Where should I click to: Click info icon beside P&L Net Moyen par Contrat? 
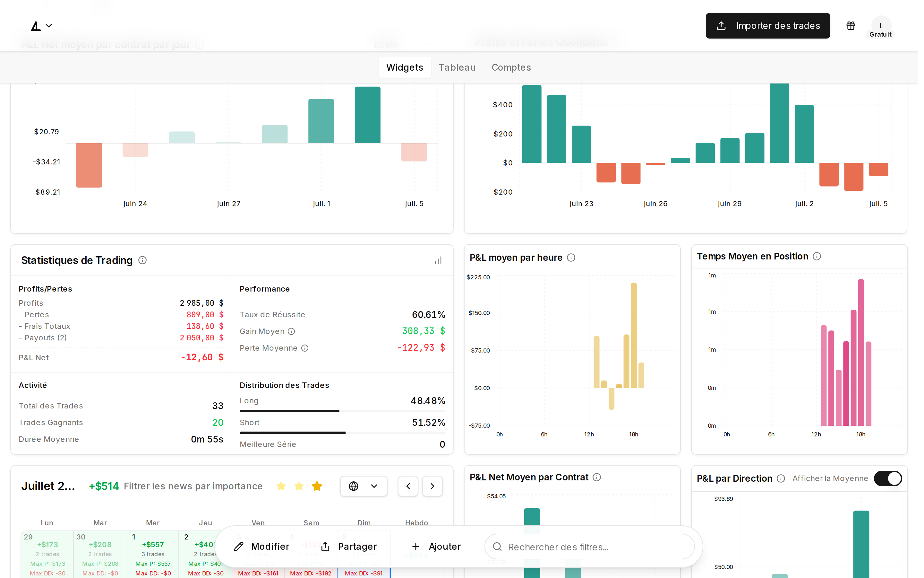click(x=597, y=477)
